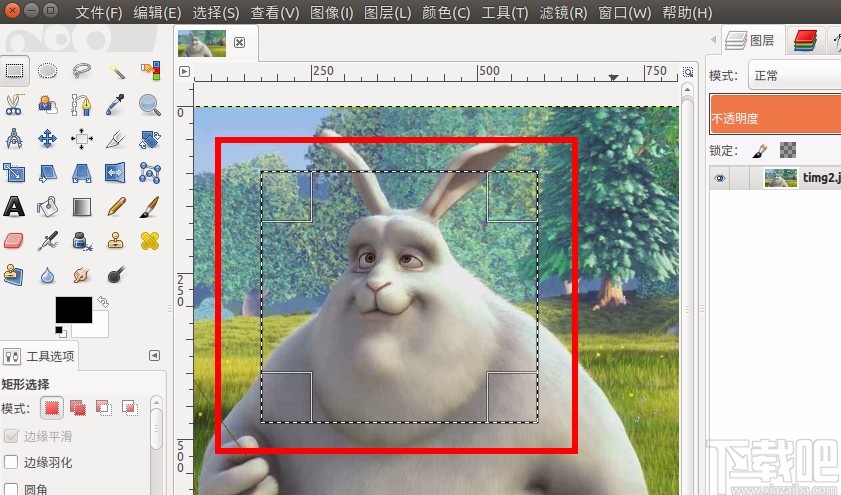Select the Scissors Select tool

tap(14, 105)
